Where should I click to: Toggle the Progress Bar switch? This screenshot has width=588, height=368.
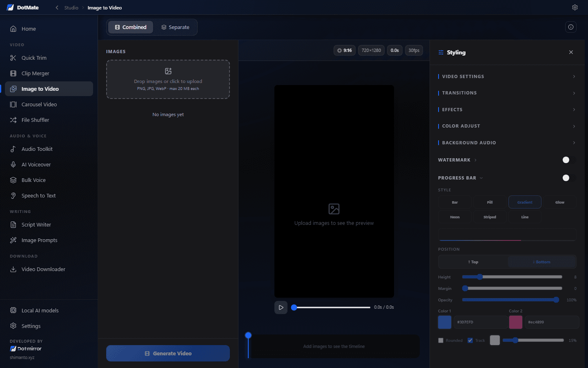[x=569, y=178]
